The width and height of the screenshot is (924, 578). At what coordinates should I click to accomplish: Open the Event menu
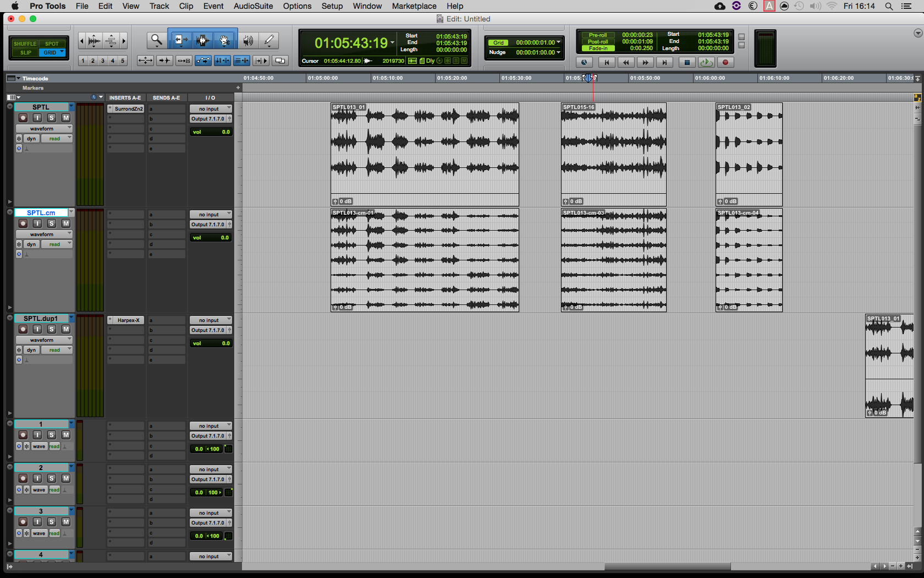(213, 6)
